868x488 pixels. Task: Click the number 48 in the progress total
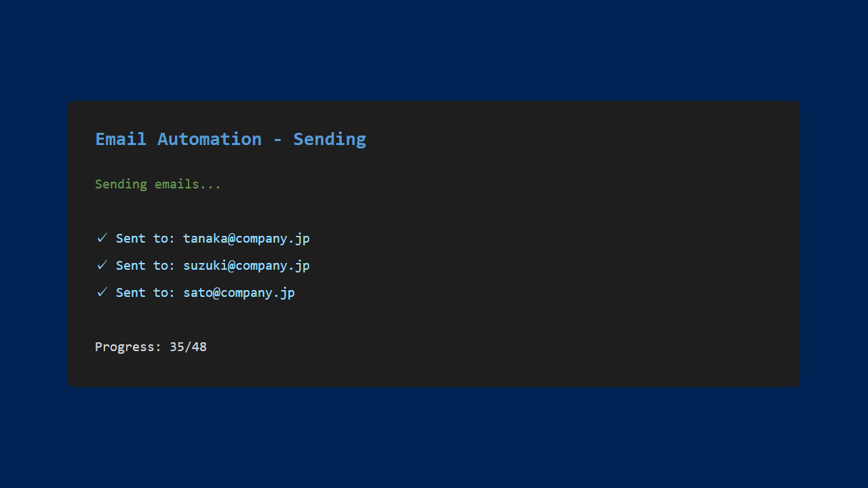(199, 347)
